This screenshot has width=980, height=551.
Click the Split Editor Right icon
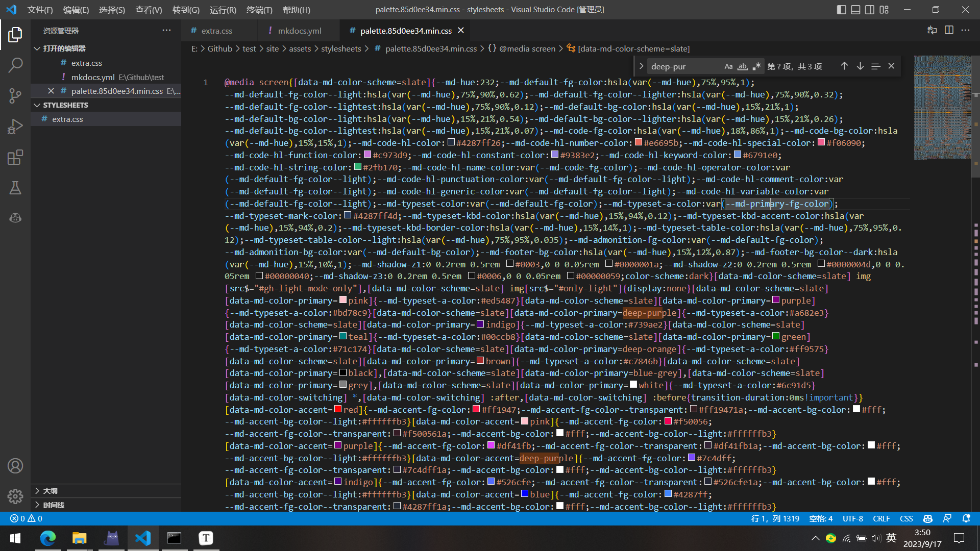[949, 30]
